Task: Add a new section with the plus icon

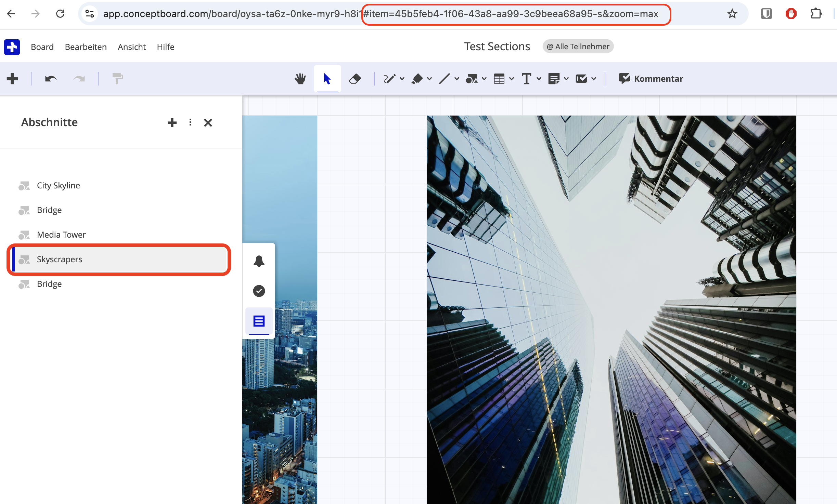Action: (x=172, y=123)
